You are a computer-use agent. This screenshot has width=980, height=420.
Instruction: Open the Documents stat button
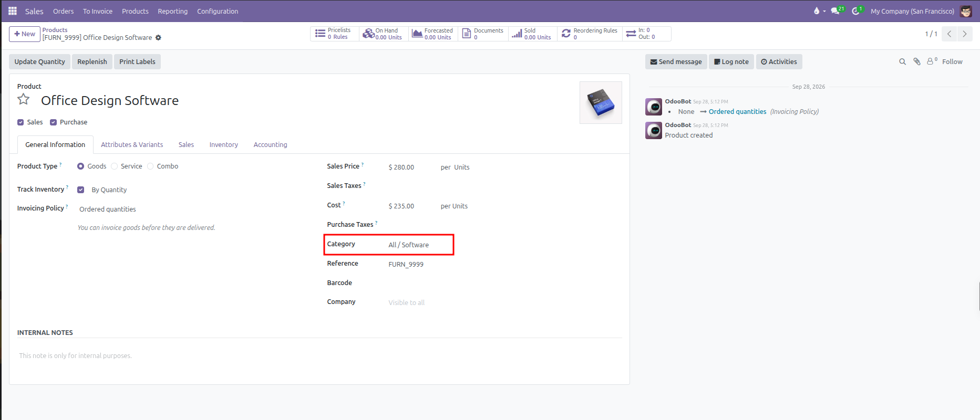click(x=483, y=34)
